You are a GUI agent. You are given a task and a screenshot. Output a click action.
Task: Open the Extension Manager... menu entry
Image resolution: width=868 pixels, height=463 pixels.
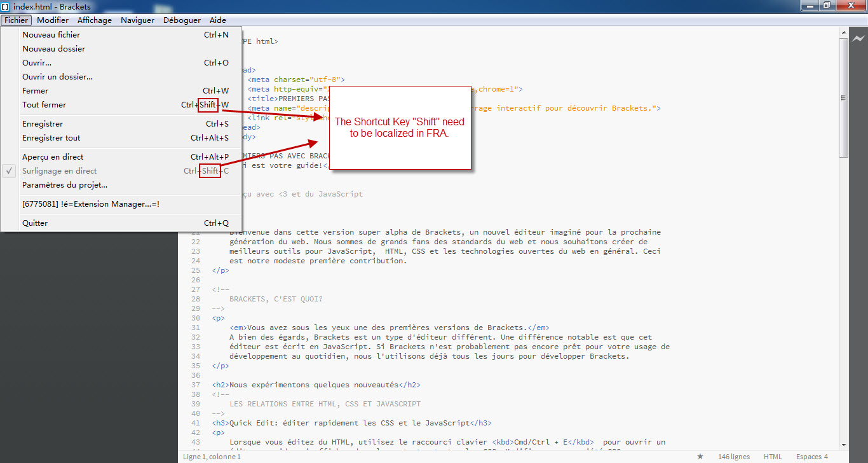pyautogui.click(x=121, y=204)
